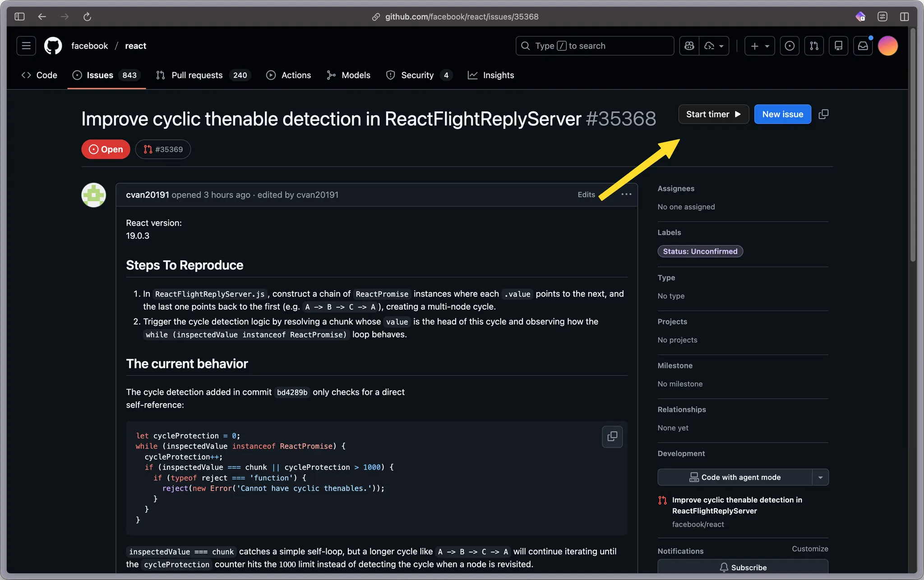Image resolution: width=924 pixels, height=580 pixels.
Task: Select the Status: Unconfirmed label
Action: [700, 251]
